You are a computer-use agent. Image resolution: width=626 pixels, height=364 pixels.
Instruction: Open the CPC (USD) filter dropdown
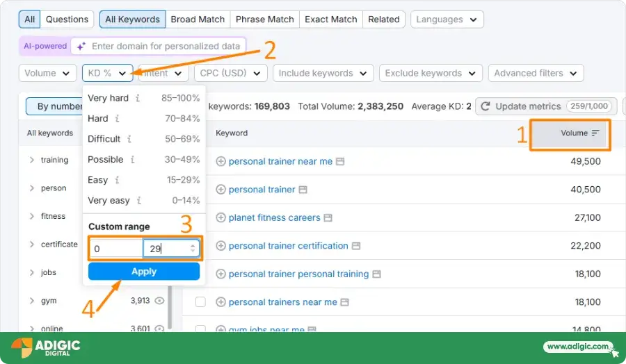click(x=230, y=73)
